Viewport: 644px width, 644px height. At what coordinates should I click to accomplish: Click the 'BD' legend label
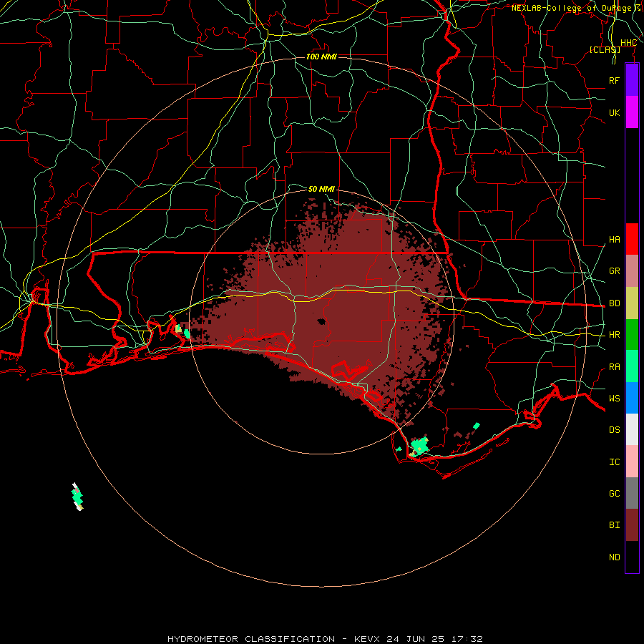[614, 303]
